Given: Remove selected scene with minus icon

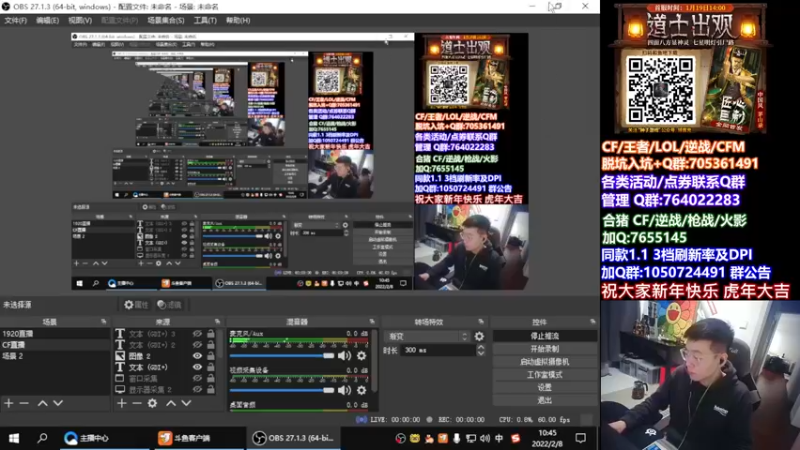Looking at the screenshot, I should coord(24,403).
